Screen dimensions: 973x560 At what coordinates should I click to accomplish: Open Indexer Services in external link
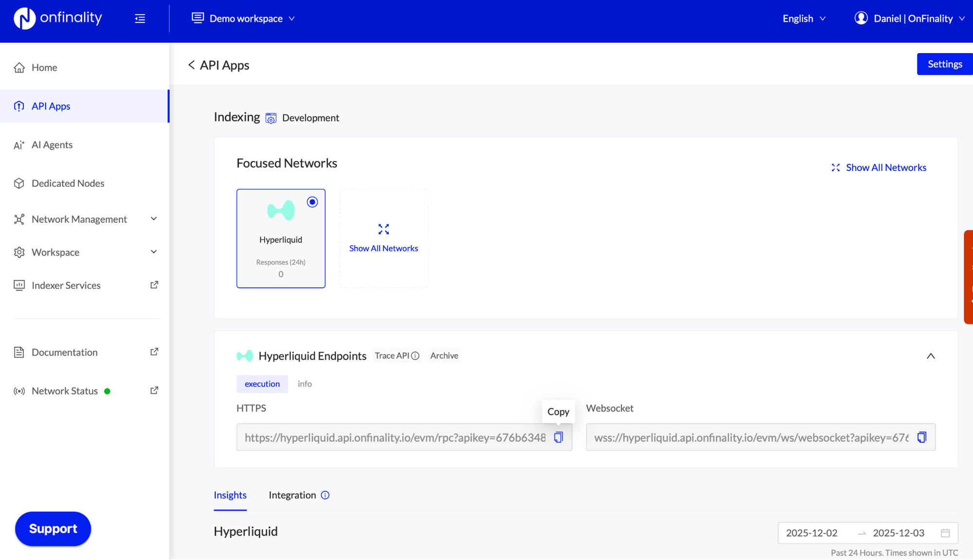click(154, 285)
